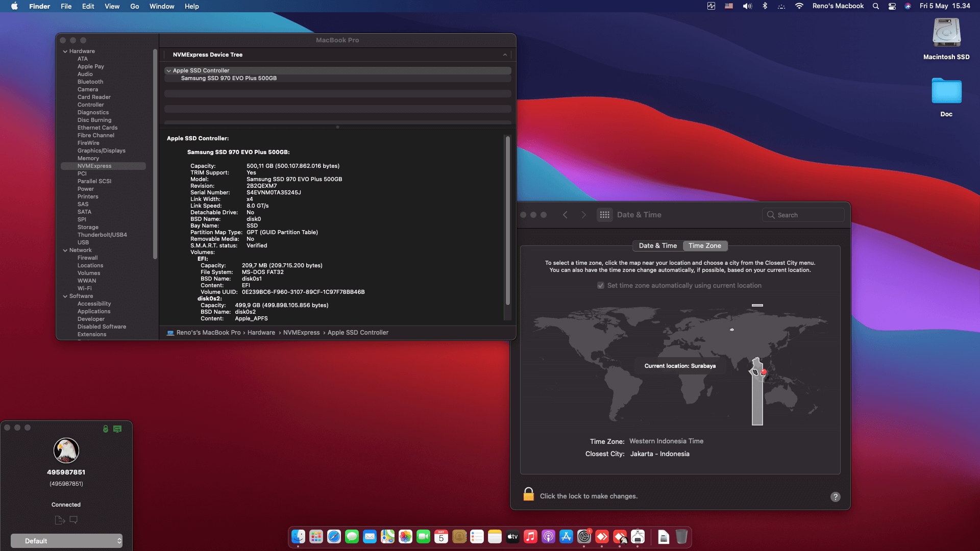Viewport: 980px width, 551px height.
Task: Collapse the Apple SSD Controller disclosure triangle
Action: [169, 70]
